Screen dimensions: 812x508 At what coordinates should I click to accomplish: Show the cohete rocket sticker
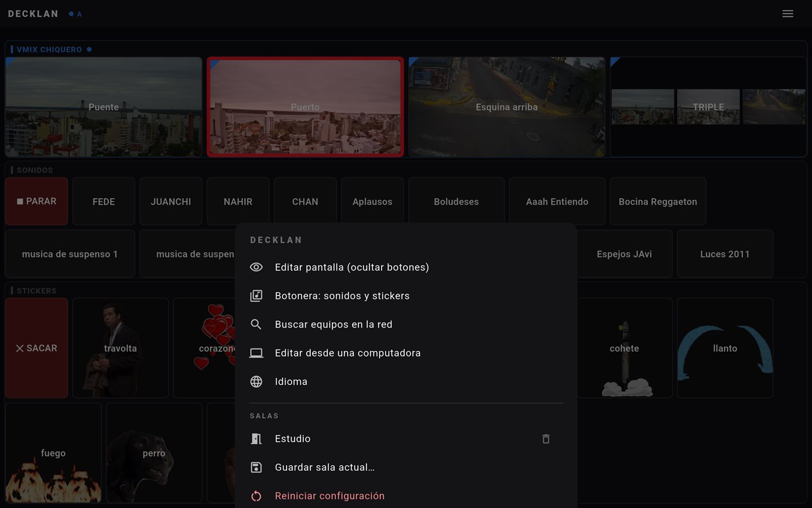625,348
